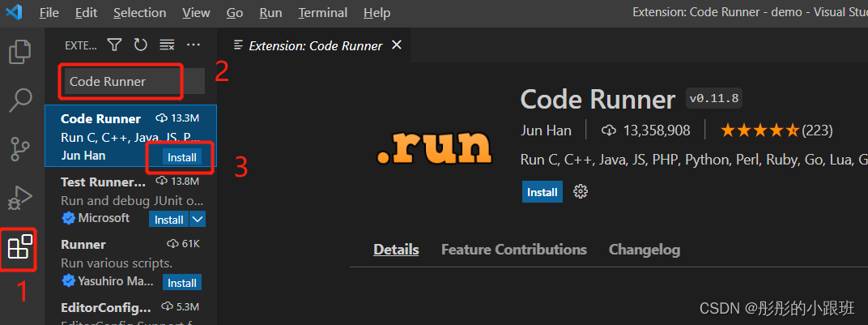Image resolution: width=868 pixels, height=325 pixels.
Task: Open the Selection menu
Action: point(139,12)
